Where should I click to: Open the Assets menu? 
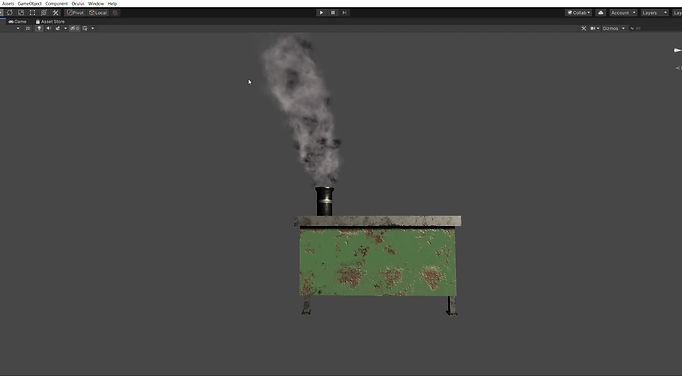click(x=8, y=3)
